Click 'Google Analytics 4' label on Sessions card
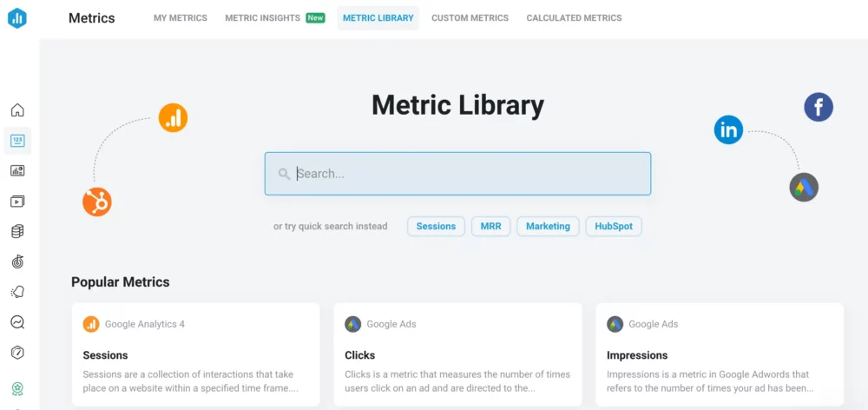Image resolution: width=868 pixels, height=410 pixels. tap(145, 324)
